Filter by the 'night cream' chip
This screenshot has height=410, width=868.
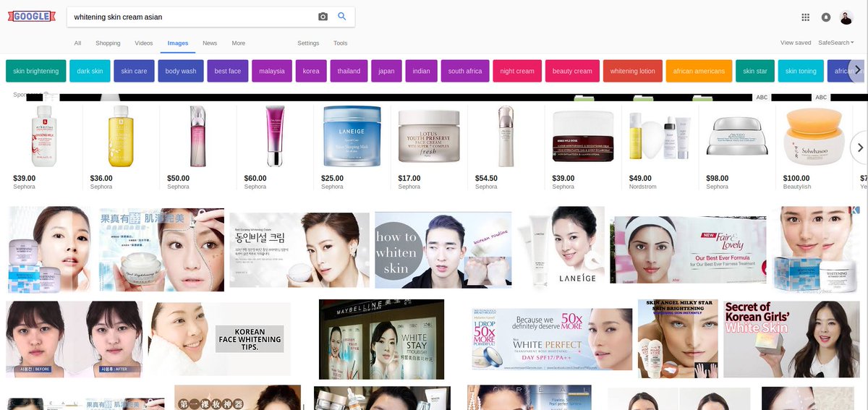[x=517, y=71]
